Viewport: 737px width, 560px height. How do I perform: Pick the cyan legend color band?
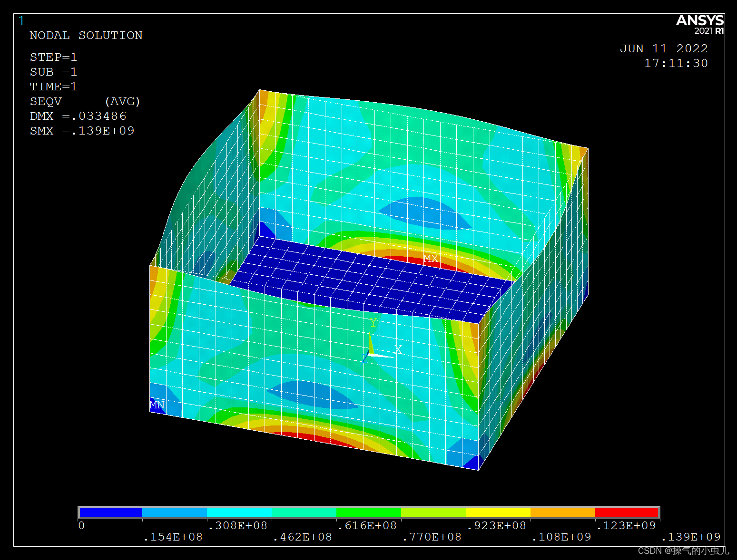point(239,512)
